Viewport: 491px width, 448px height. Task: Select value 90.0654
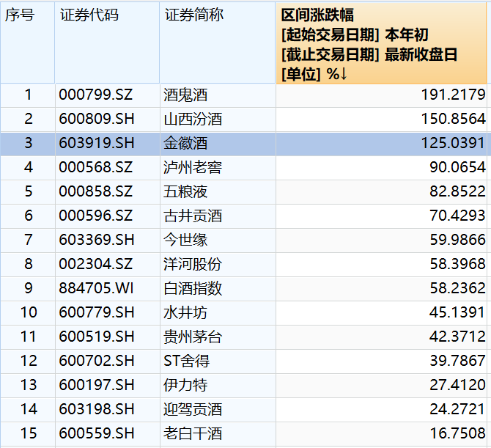[457, 167]
